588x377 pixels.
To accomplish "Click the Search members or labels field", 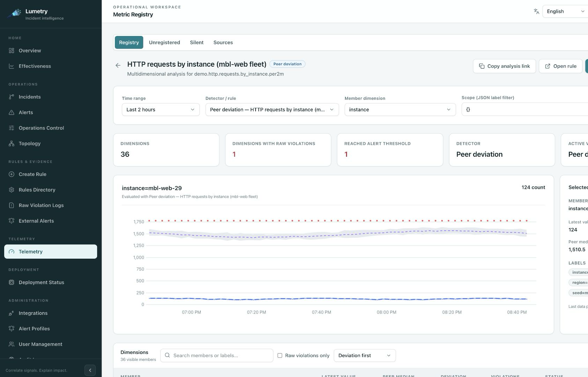I will click(x=217, y=355).
